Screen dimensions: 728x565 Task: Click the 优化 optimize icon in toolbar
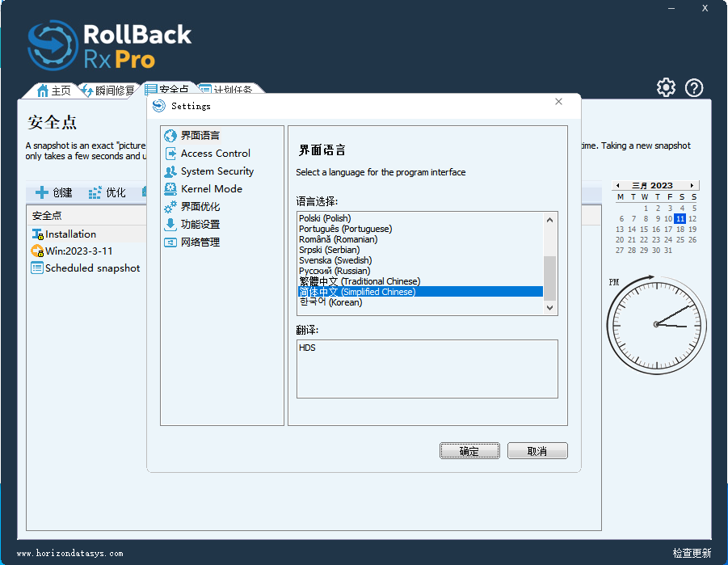click(95, 192)
